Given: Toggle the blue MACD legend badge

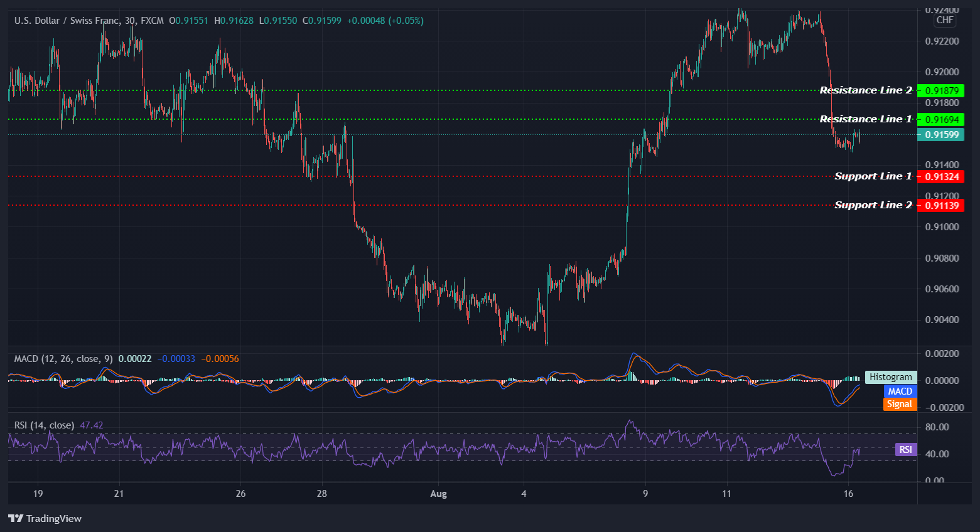Looking at the screenshot, I should click(900, 390).
